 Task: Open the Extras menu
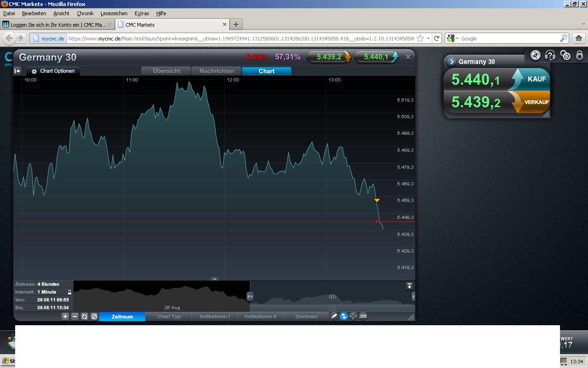click(x=141, y=13)
